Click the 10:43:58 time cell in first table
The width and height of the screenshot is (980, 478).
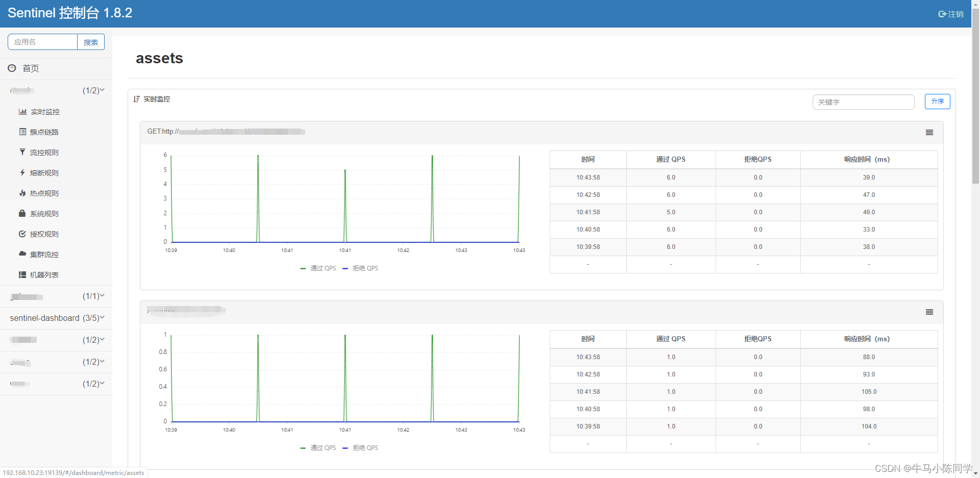click(x=588, y=178)
